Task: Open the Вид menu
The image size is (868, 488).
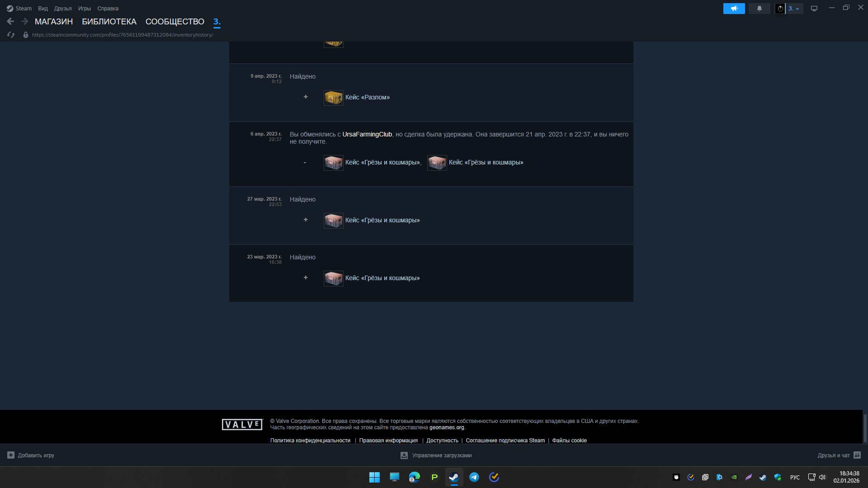Action: [43, 9]
